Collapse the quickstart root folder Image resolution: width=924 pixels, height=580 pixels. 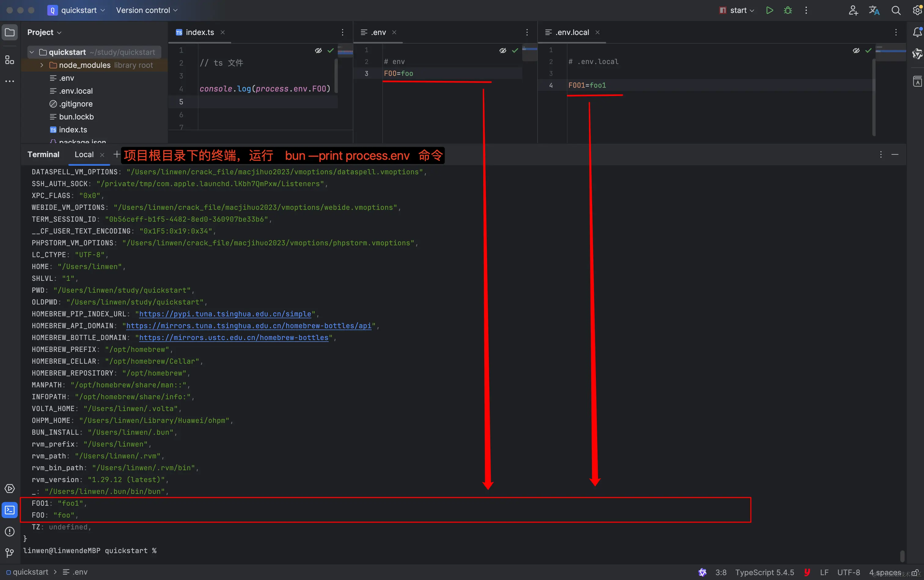(32, 52)
